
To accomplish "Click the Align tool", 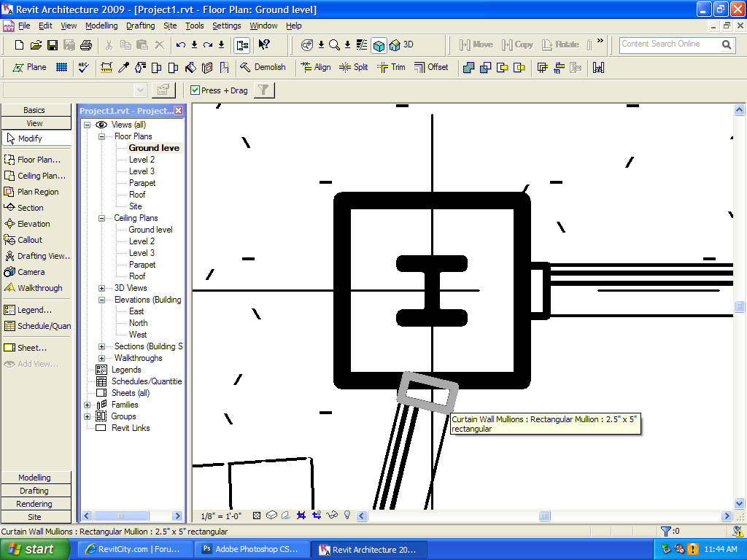I will tap(315, 67).
